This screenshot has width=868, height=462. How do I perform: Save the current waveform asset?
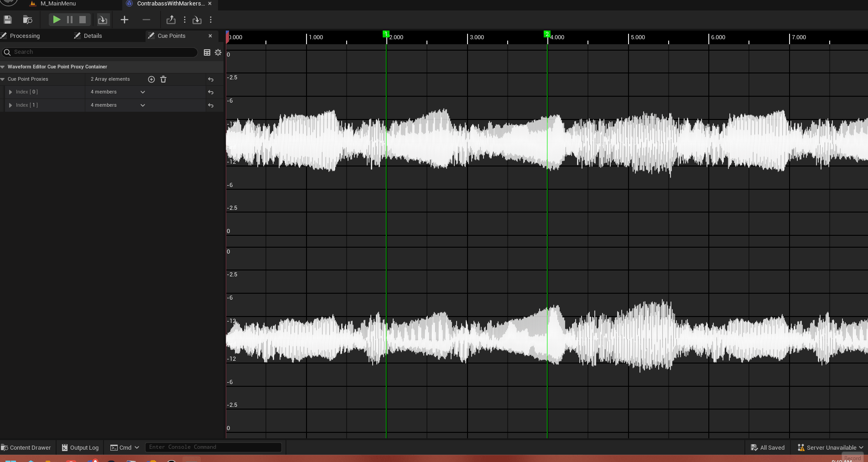tap(8, 20)
